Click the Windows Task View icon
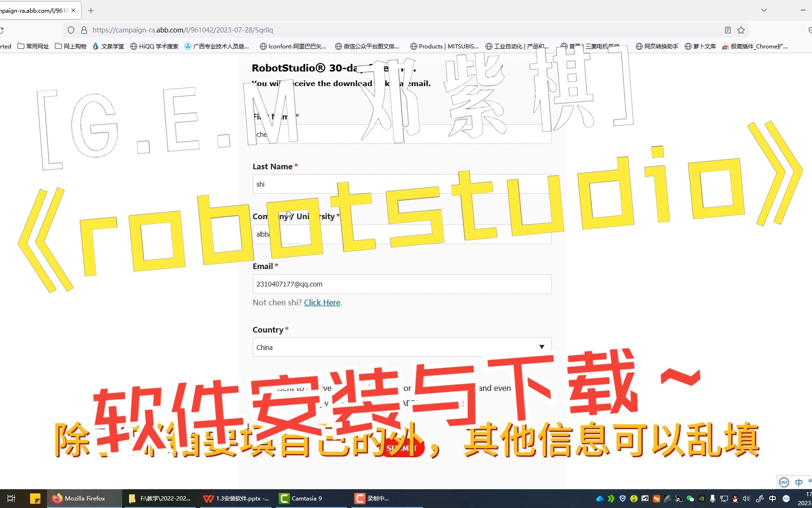Image resolution: width=812 pixels, height=508 pixels. pos(11,498)
